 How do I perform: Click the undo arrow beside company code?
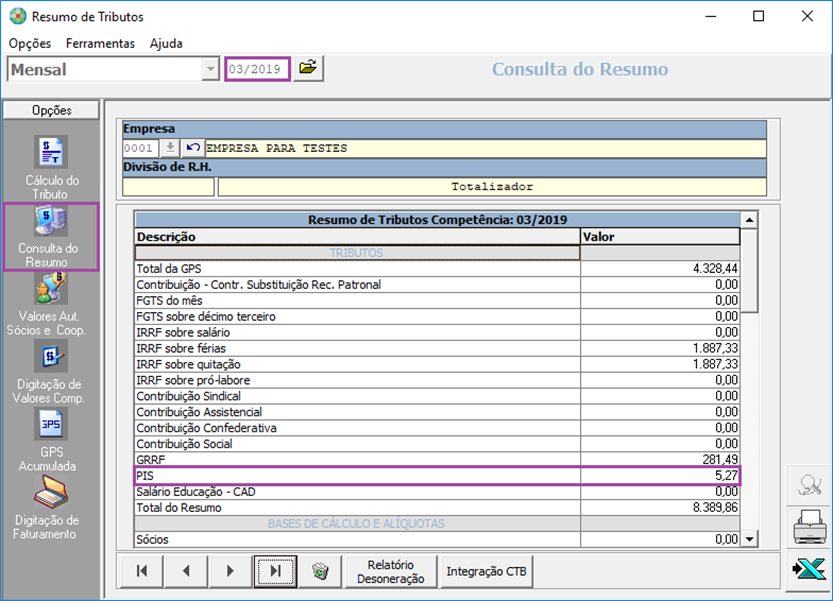192,148
